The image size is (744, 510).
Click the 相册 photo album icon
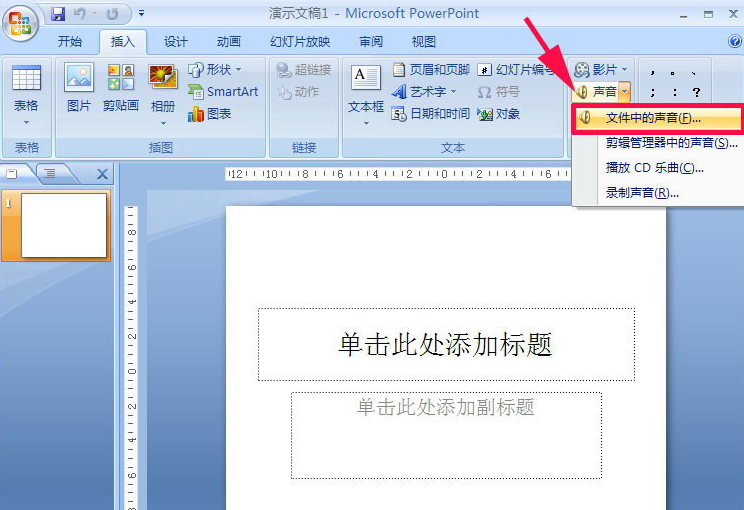(162, 79)
